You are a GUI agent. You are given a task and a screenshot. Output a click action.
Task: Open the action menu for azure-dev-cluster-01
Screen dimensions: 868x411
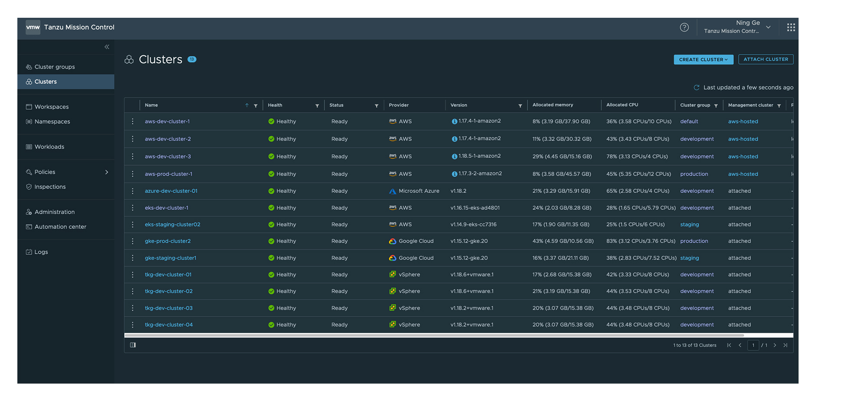tap(133, 191)
